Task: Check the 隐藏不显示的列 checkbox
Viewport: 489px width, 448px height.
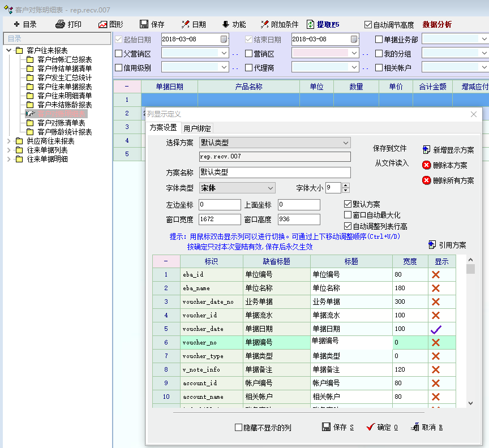Action: coord(238,428)
